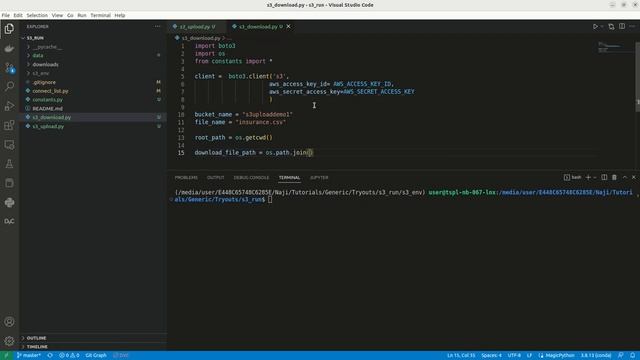Maximize the panel with chevron up
The image size is (640, 360).
pyautogui.click(x=624, y=178)
